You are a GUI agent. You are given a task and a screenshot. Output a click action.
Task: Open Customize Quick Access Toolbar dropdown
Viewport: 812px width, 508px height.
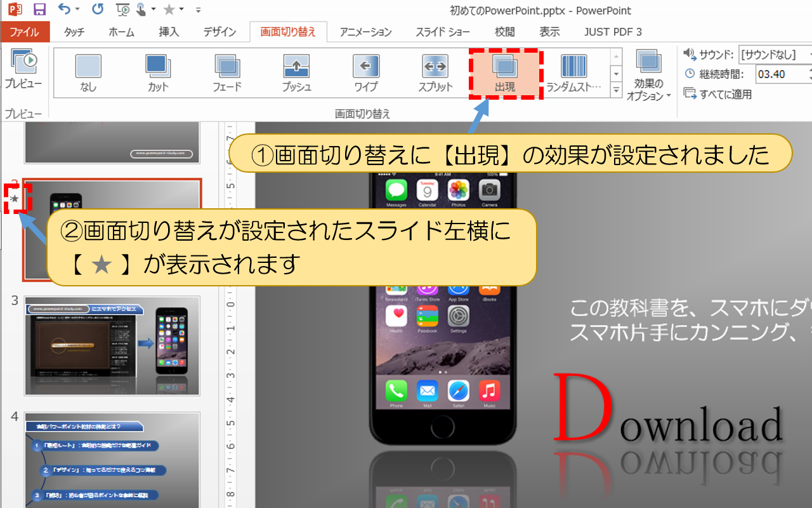(199, 10)
